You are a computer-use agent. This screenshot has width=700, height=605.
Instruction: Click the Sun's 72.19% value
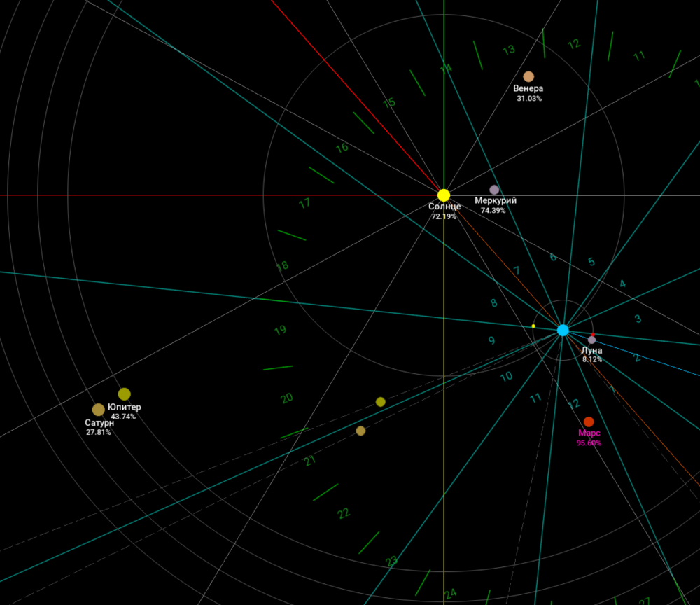tap(444, 216)
